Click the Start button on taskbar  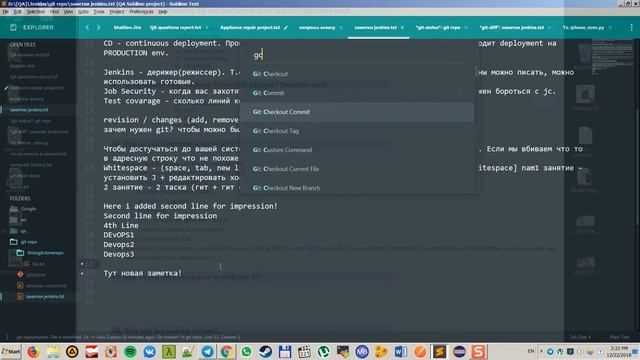(x=11, y=351)
